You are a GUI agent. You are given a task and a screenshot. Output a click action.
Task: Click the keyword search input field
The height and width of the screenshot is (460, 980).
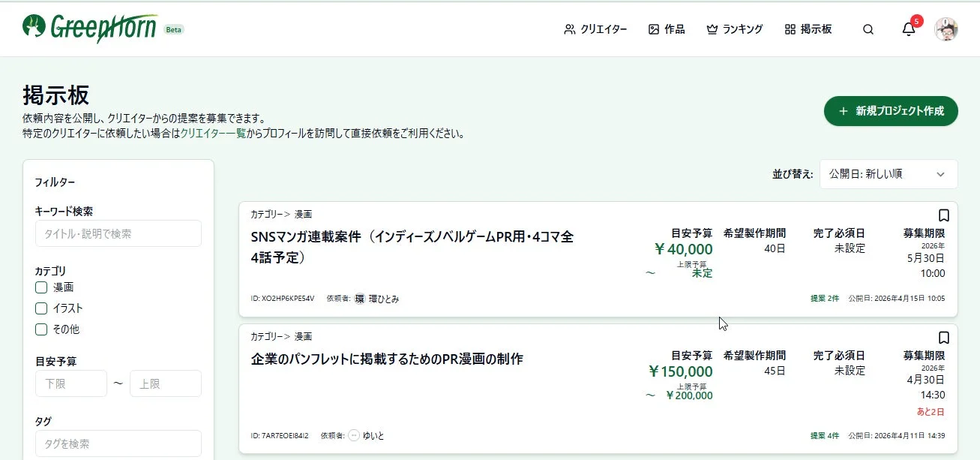(118, 233)
